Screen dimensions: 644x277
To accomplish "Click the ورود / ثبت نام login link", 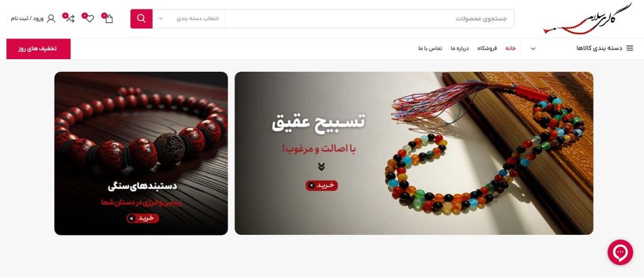I will (27, 19).
